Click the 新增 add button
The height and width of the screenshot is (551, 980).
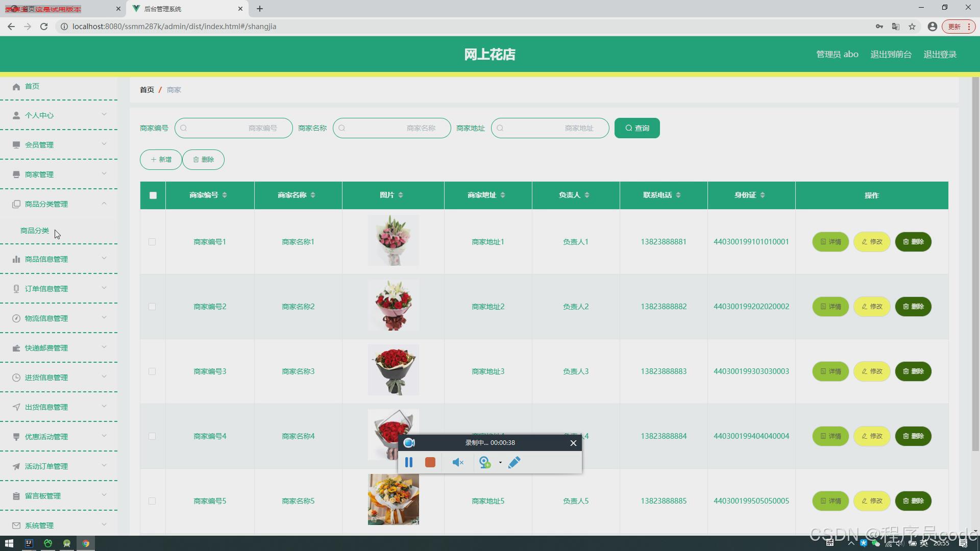coord(161,160)
